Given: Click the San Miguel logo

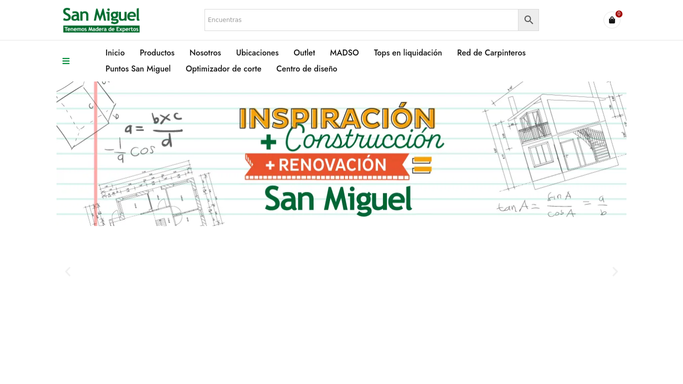Looking at the screenshot, I should point(101,20).
